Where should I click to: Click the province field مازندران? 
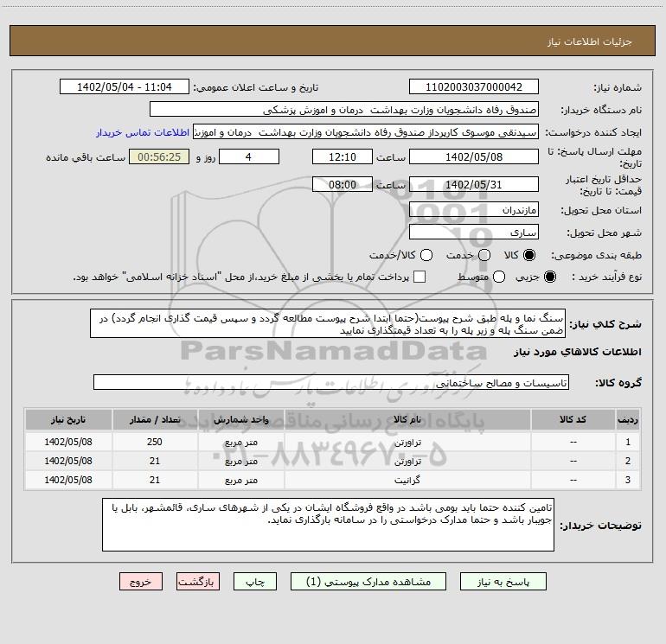click(474, 210)
